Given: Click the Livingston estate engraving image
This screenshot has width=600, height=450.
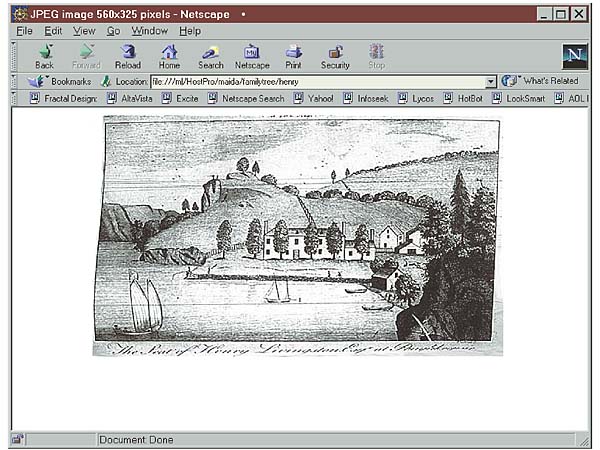Looking at the screenshot, I should pos(298,236).
